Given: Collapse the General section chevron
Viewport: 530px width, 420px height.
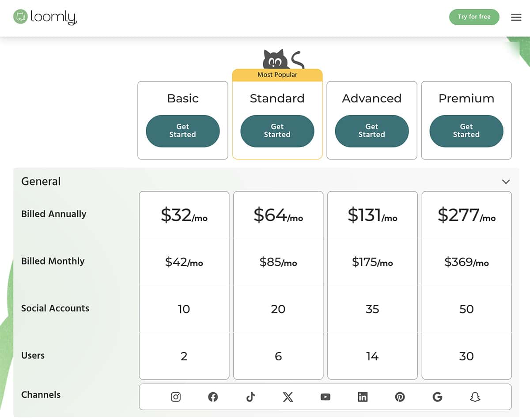Looking at the screenshot, I should tap(506, 182).
